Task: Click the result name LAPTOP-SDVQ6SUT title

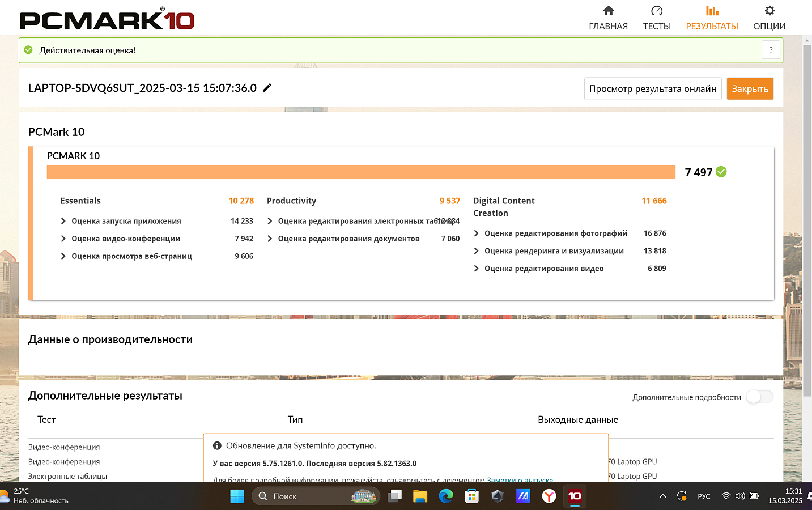Action: tap(142, 88)
